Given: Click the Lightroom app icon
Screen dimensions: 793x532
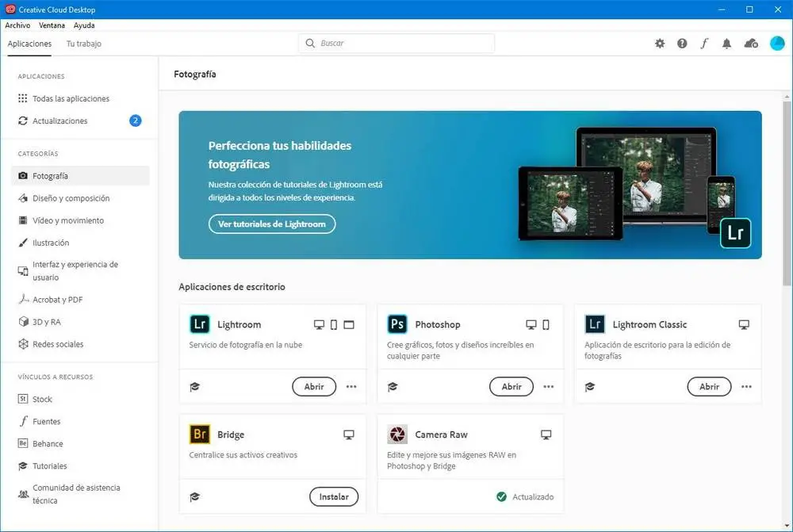Looking at the screenshot, I should pos(200,324).
